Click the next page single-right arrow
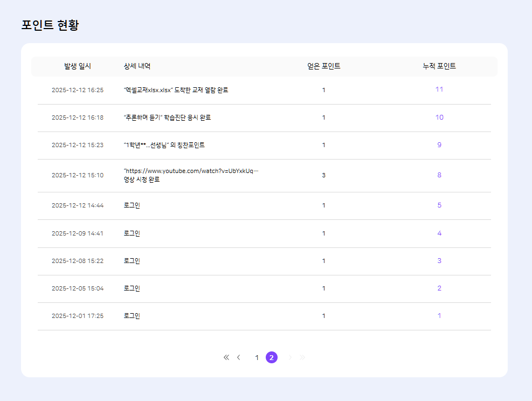This screenshot has height=401, width=532. (x=290, y=357)
